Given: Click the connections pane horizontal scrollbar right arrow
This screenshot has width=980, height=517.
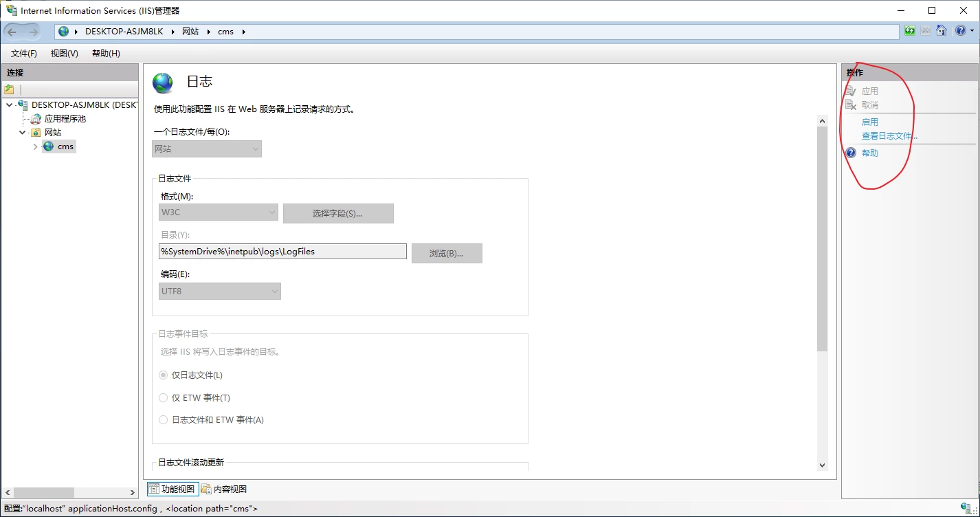Looking at the screenshot, I should coord(133,493).
